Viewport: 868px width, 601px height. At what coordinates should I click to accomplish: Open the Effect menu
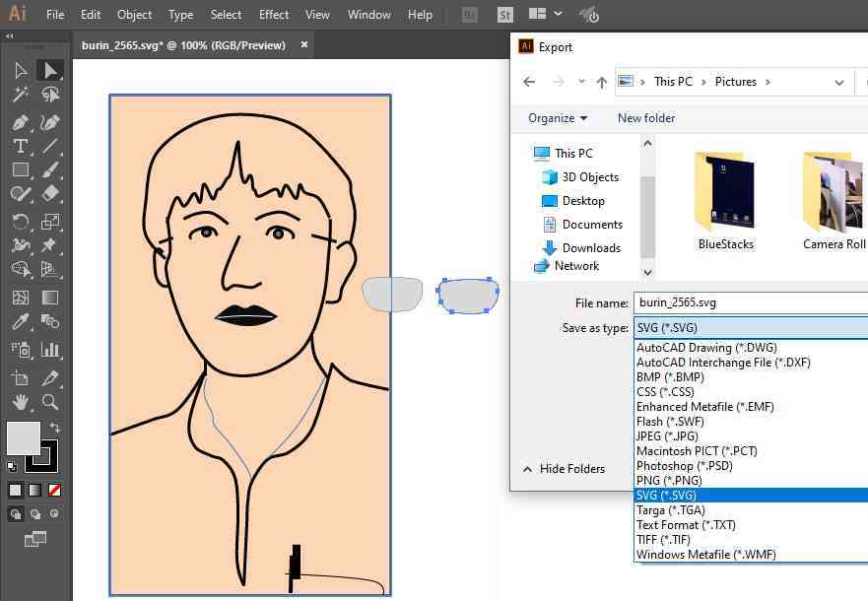coord(274,15)
